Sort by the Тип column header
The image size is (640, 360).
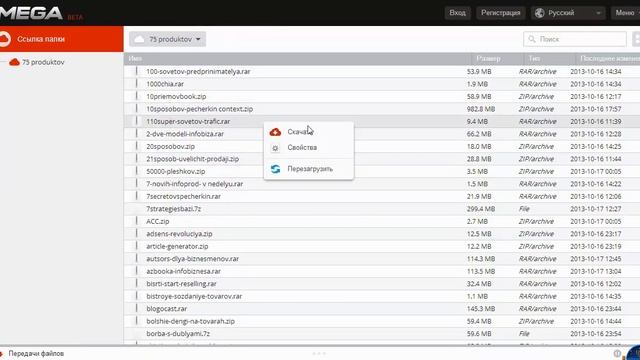(534, 59)
